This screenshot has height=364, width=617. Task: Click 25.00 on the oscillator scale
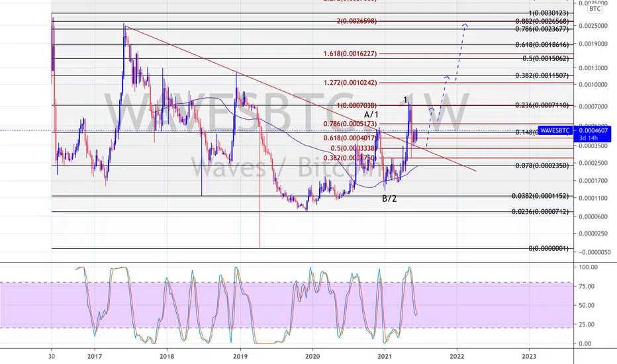click(587, 324)
